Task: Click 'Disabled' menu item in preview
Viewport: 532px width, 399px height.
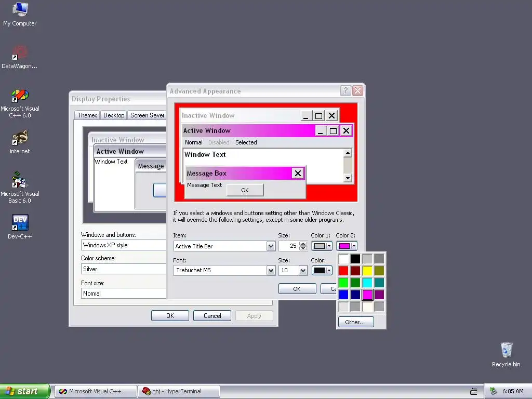Action: tap(219, 142)
